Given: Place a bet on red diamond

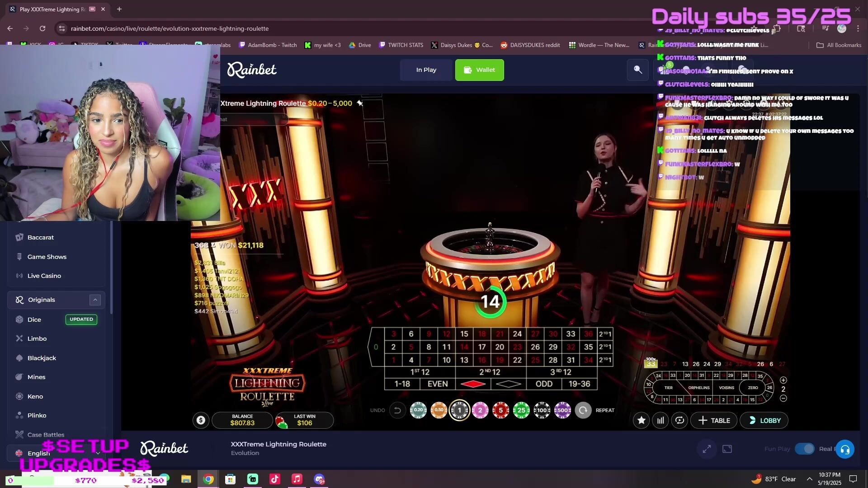Looking at the screenshot, I should pyautogui.click(x=473, y=384).
